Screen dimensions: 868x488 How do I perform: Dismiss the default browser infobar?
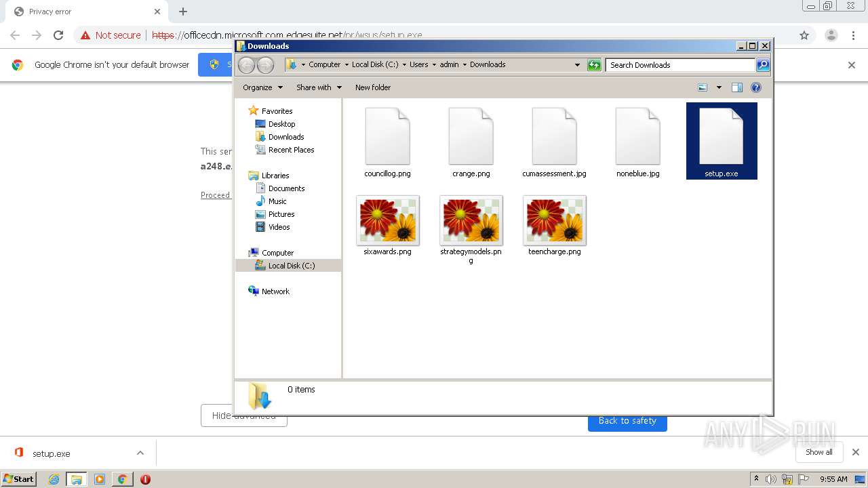tap(852, 65)
